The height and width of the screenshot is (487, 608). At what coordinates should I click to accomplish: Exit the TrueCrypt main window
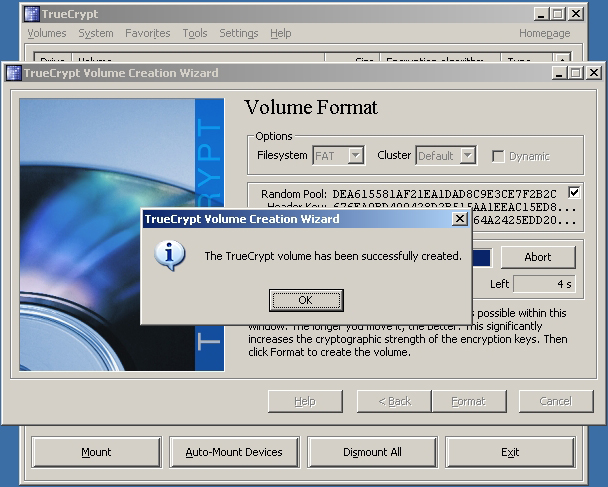click(510, 452)
